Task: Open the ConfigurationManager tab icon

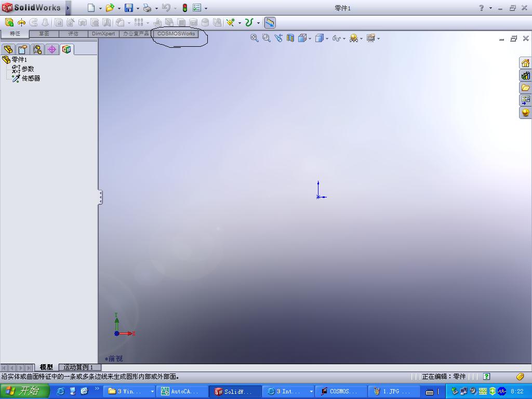Action: tap(37, 49)
